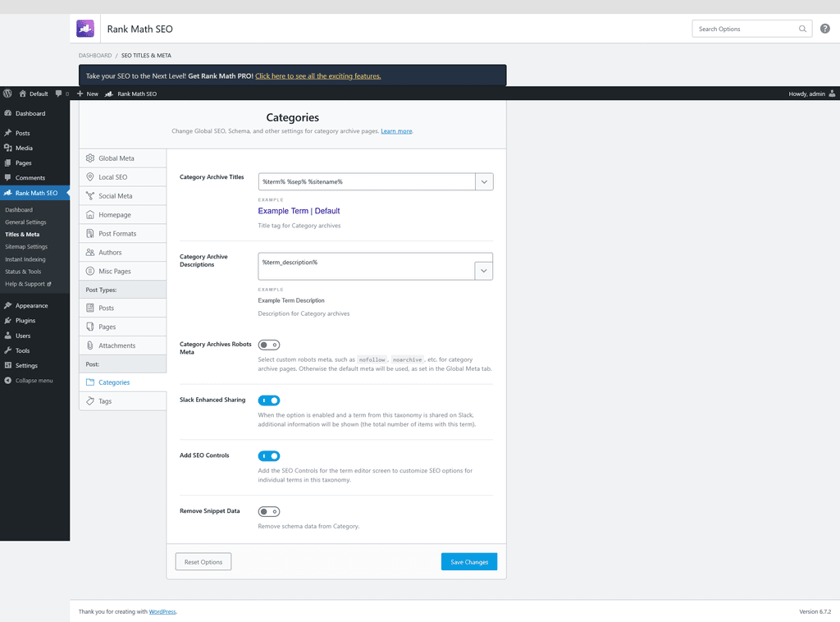This screenshot has height=622, width=840.
Task: Open the Howdy, admin account menu
Action: (x=811, y=94)
